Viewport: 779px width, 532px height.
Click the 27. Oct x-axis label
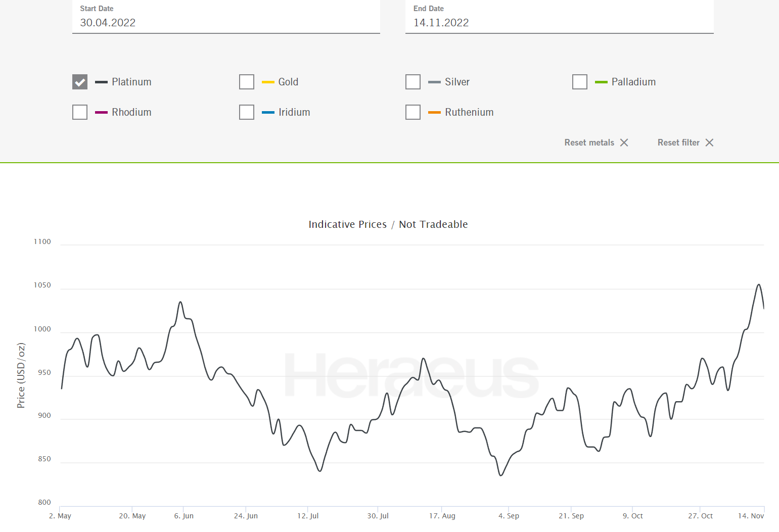tap(700, 516)
